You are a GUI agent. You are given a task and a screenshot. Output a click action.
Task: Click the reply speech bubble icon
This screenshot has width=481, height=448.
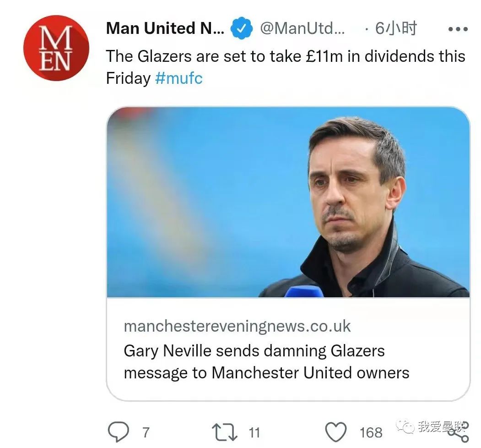click(x=118, y=432)
